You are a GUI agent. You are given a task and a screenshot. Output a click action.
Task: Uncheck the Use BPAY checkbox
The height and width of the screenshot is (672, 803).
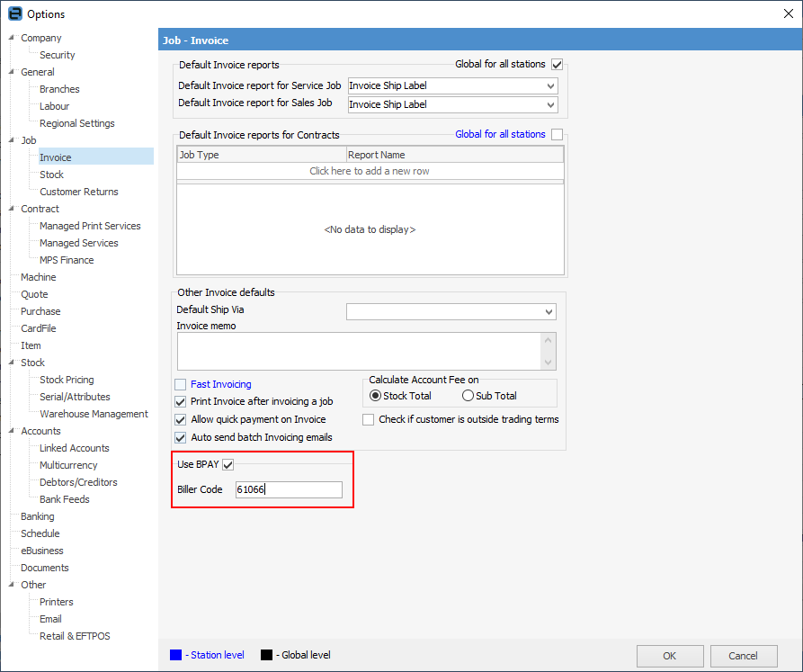coord(228,464)
